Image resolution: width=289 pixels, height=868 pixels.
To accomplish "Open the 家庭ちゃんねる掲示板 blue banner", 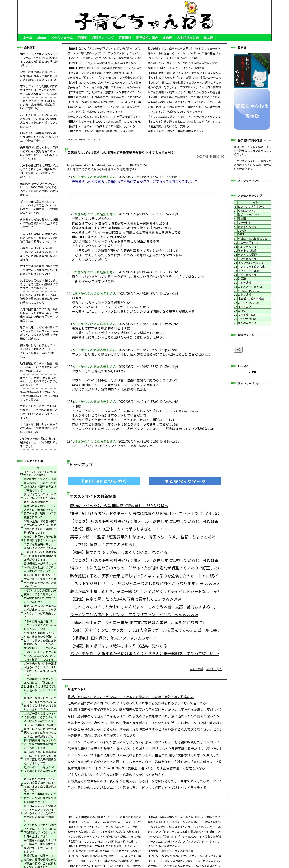I will click(x=252, y=109).
